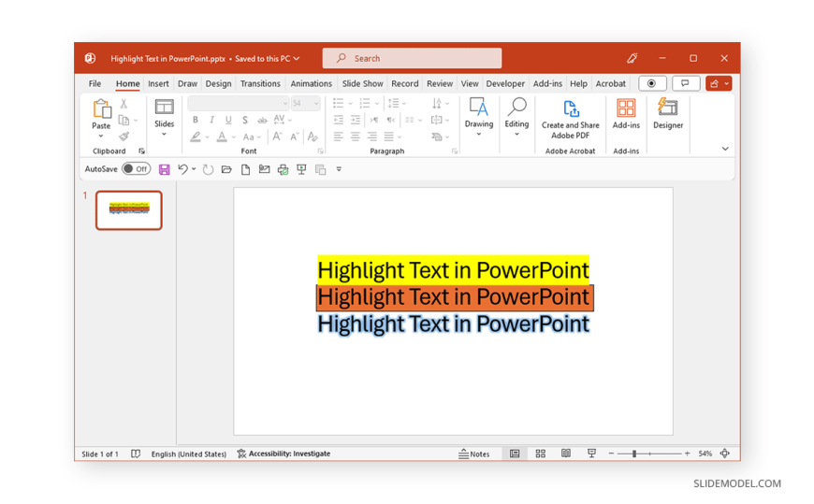The height and width of the screenshot is (504, 814).
Task: Open the Review tab
Action: [440, 83]
